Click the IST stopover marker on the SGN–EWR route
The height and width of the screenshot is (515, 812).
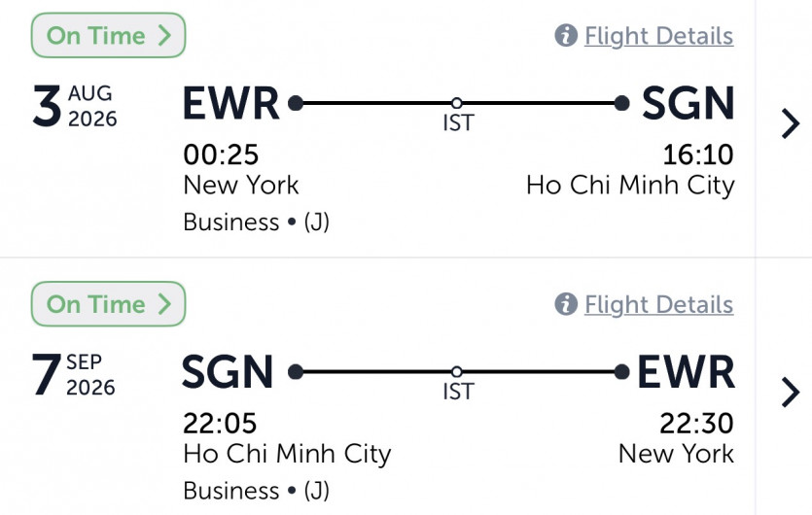(457, 371)
